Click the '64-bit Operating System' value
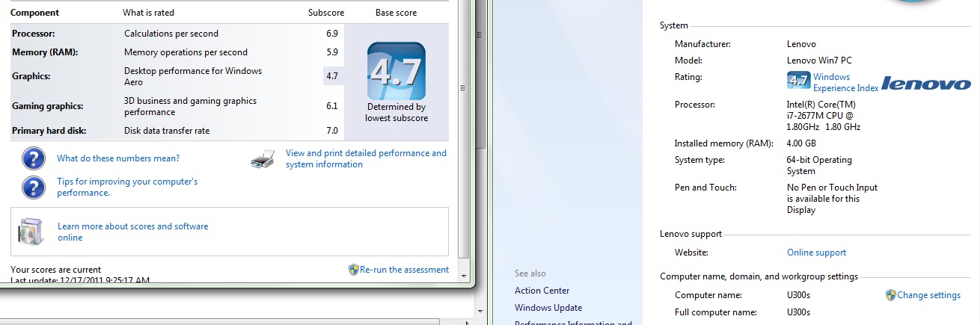 click(x=819, y=165)
